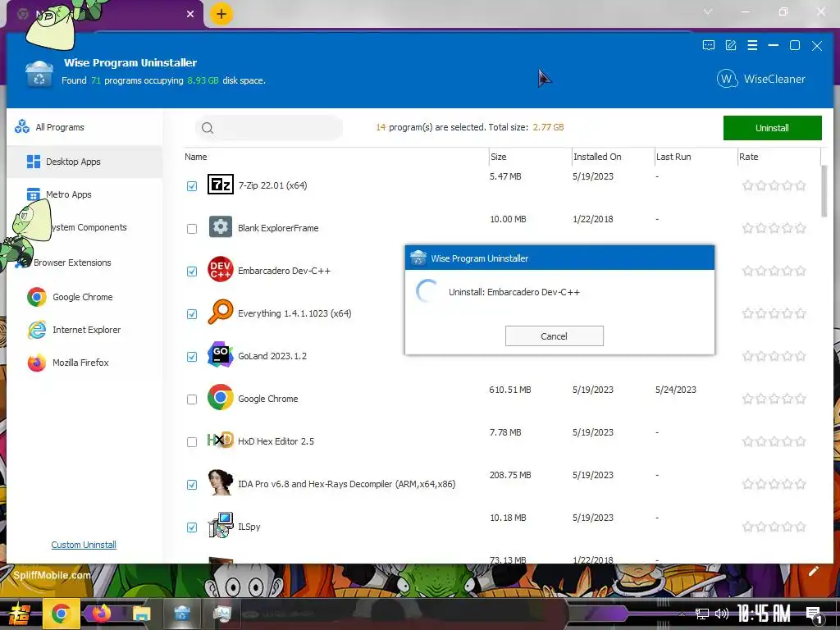The image size is (840, 630).
Task: Click the green Uninstall button
Action: click(772, 128)
